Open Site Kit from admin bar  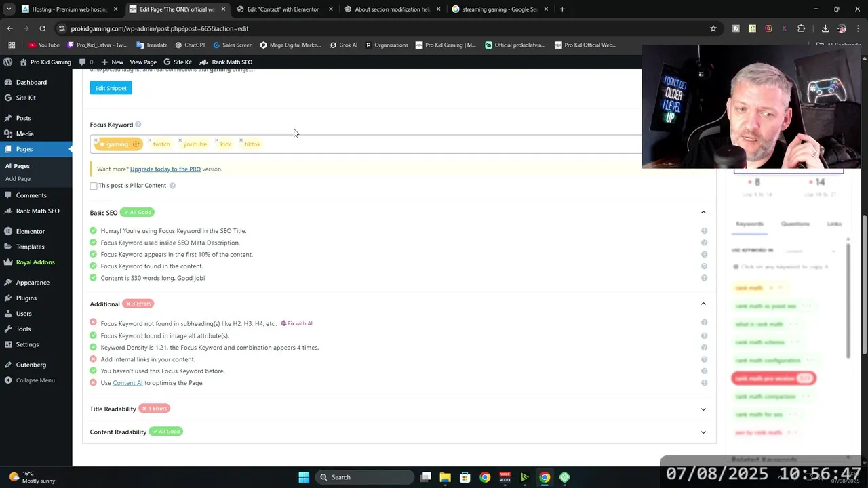tap(178, 62)
